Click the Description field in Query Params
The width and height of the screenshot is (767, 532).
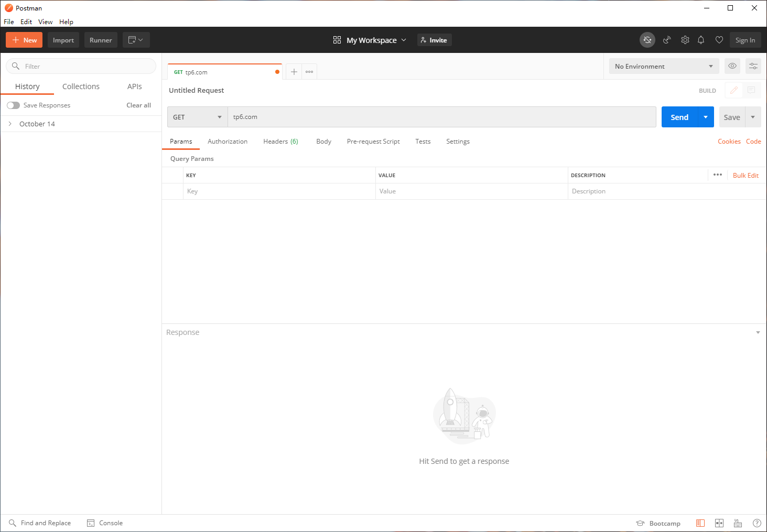coord(666,191)
